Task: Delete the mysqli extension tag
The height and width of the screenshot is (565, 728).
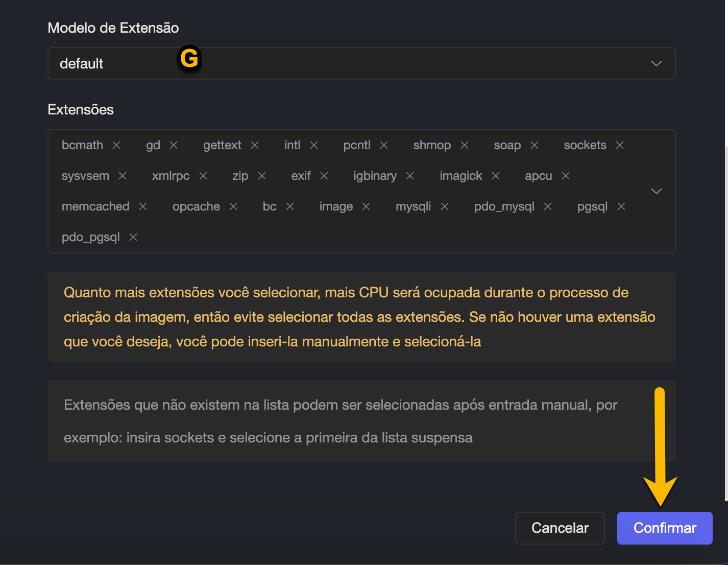Action: pos(445,206)
